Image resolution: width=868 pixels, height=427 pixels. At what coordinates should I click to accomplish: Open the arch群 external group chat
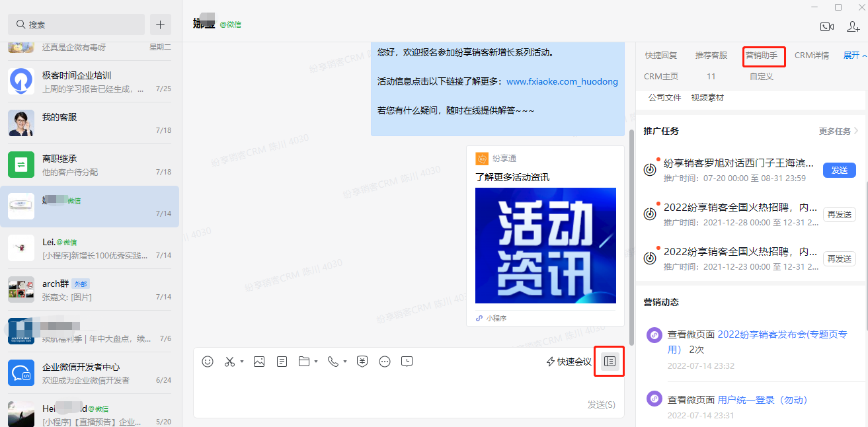pos(91,290)
